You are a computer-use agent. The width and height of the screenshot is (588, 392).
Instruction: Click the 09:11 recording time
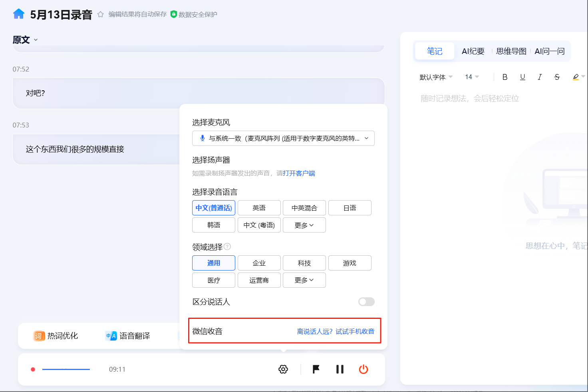click(x=117, y=369)
